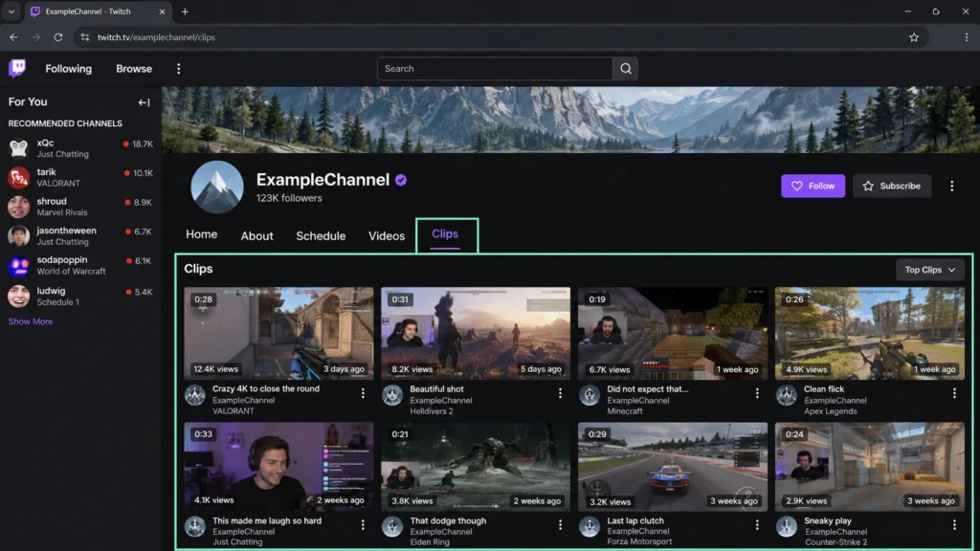Screen dimensions: 980x551
Task: Bookmark this page with the star icon
Action: (914, 37)
